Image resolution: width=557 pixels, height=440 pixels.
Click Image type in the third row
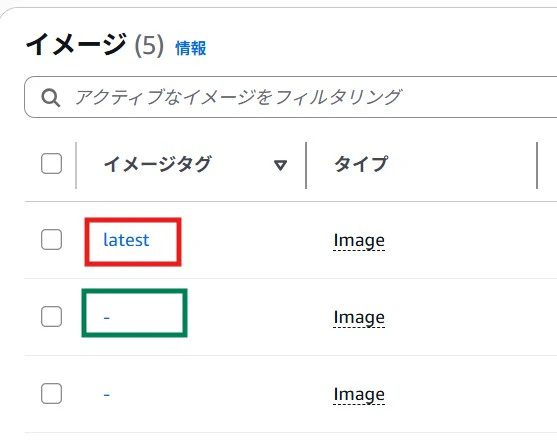pyautogui.click(x=359, y=395)
